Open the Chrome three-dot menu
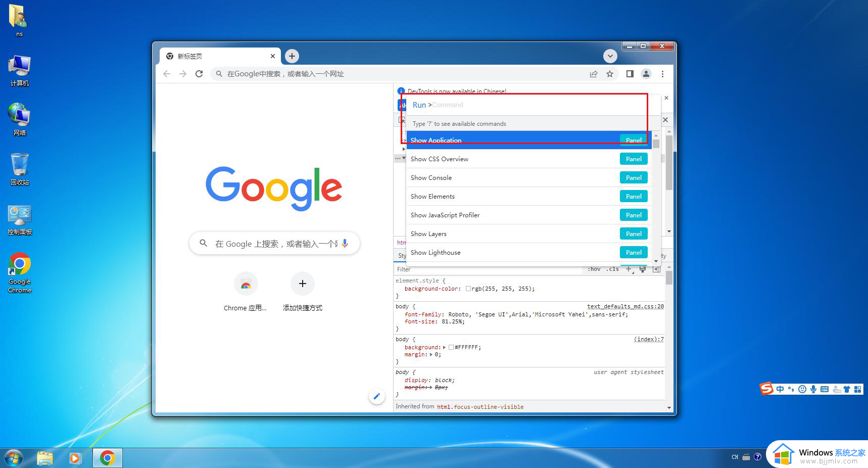Viewport: 868px width, 468px height. coord(662,74)
